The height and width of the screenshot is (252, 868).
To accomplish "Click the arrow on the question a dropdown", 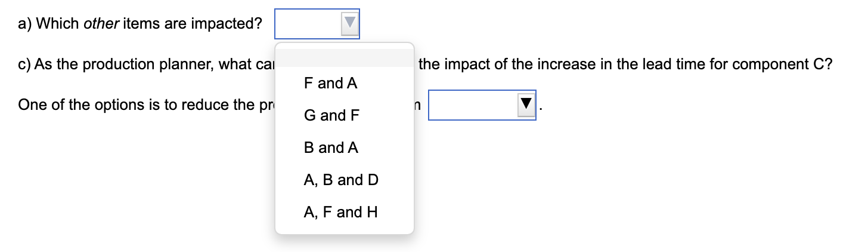I will coord(349,24).
